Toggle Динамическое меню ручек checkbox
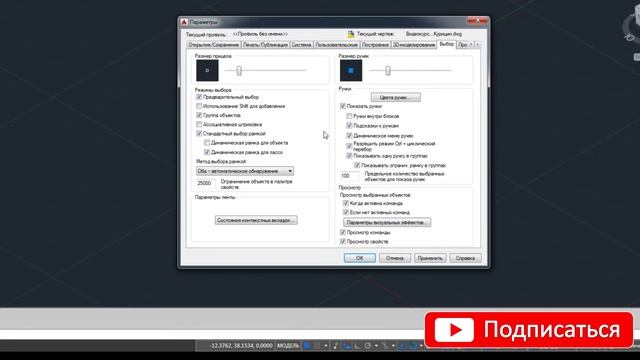Image resolution: width=640 pixels, height=360 pixels. click(x=349, y=136)
